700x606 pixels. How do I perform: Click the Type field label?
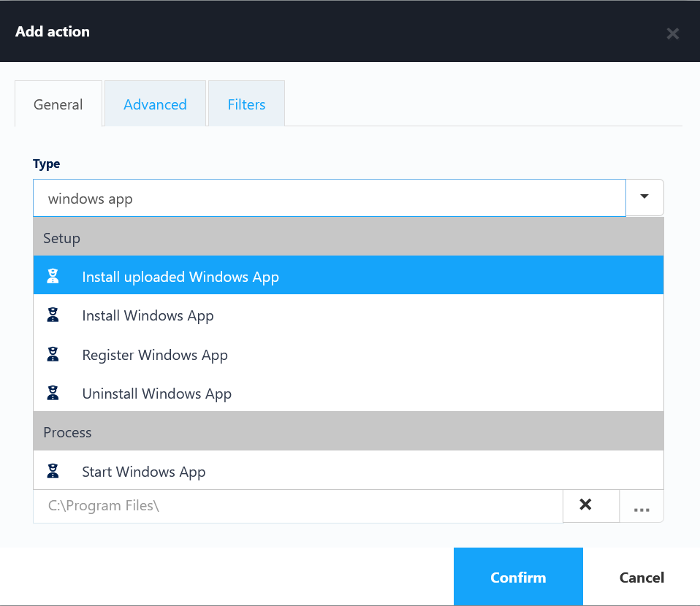point(47,164)
